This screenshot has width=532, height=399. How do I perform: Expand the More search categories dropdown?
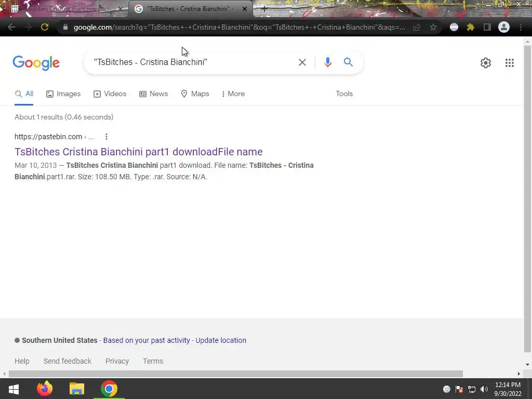coord(233,94)
